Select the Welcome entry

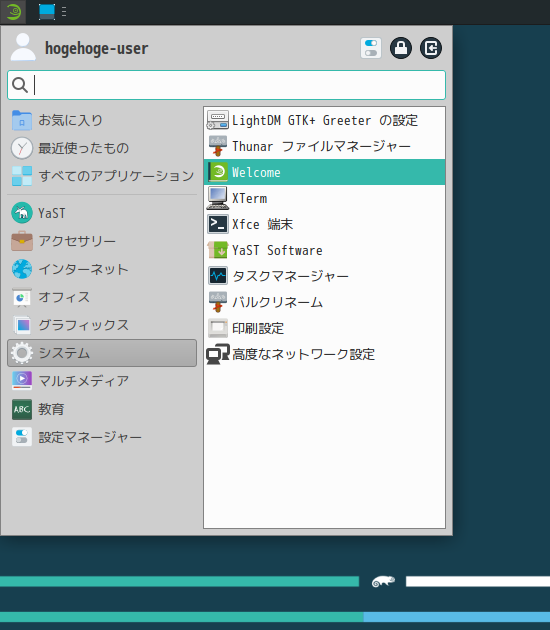[x=324, y=172]
